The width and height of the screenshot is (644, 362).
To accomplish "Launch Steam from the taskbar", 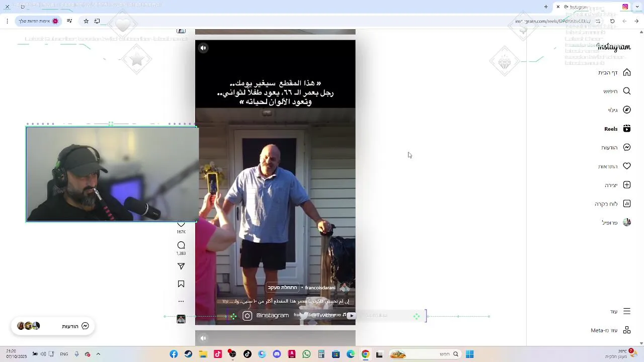I will pyautogui.click(x=188, y=354).
